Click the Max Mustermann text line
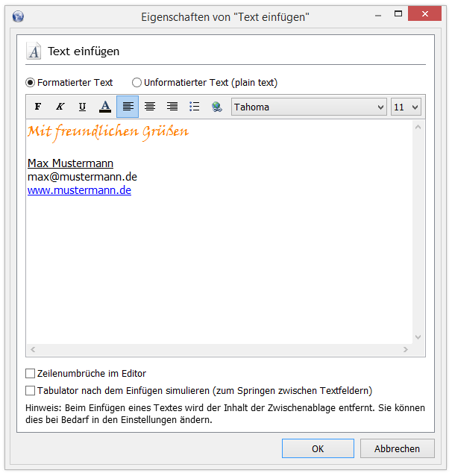The height and width of the screenshot is (476, 452). (x=70, y=163)
